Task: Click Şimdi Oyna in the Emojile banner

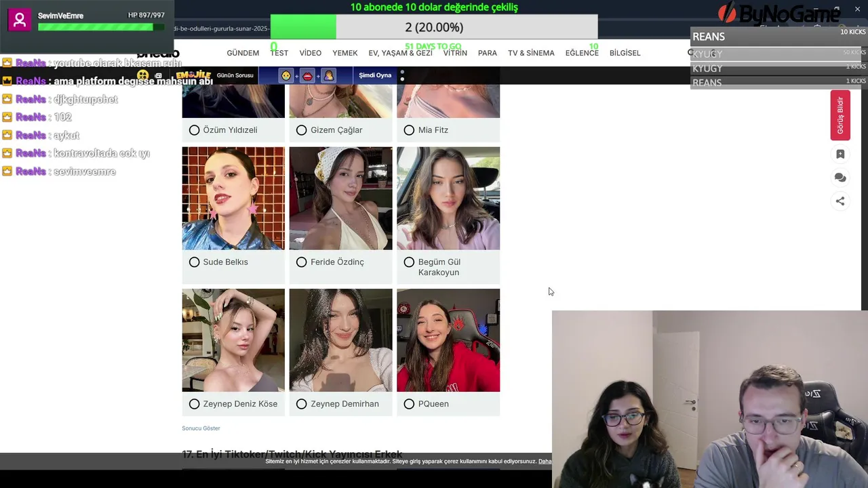Action: coord(375,75)
